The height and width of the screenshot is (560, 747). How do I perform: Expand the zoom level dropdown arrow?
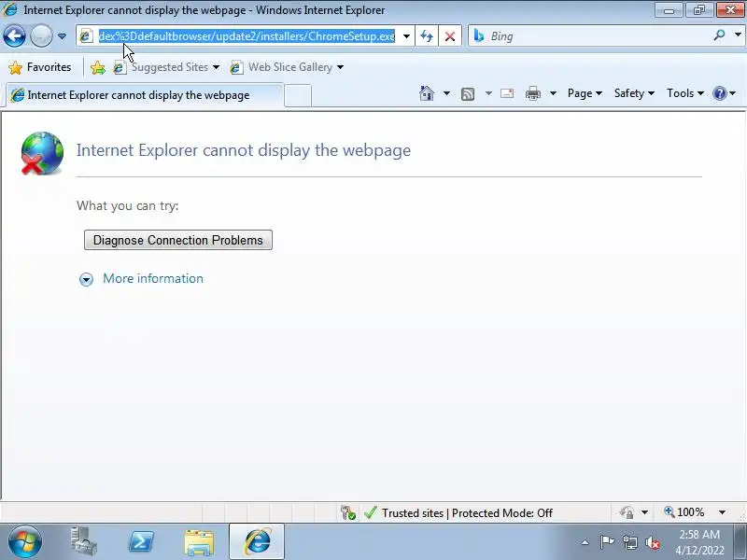point(722,512)
